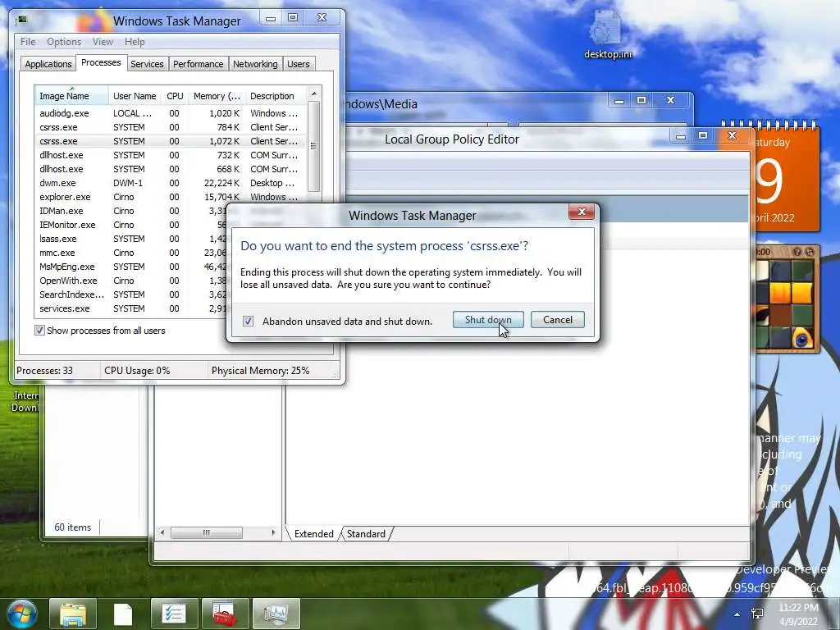The height and width of the screenshot is (630, 840).
Task: Select the services.exe process row
Action: pos(130,308)
